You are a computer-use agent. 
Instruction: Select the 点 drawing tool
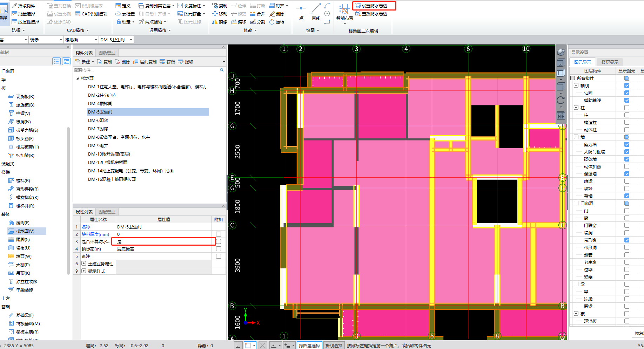(x=301, y=12)
